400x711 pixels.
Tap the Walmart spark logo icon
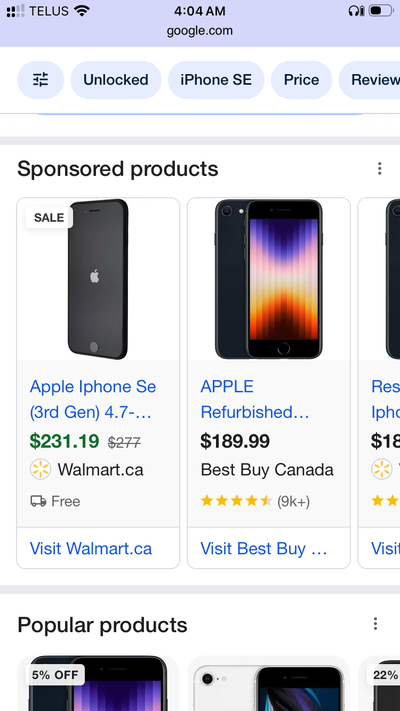[x=40, y=469]
